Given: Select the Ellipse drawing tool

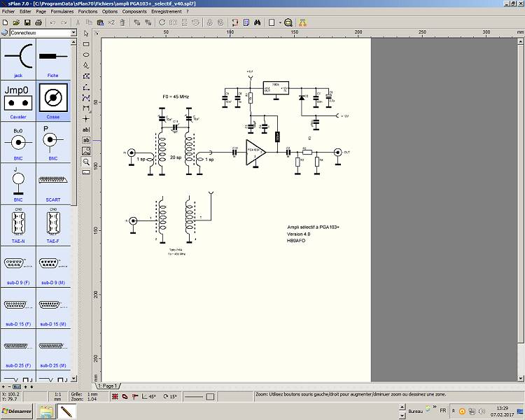Looking at the screenshot, I should click(x=86, y=54).
